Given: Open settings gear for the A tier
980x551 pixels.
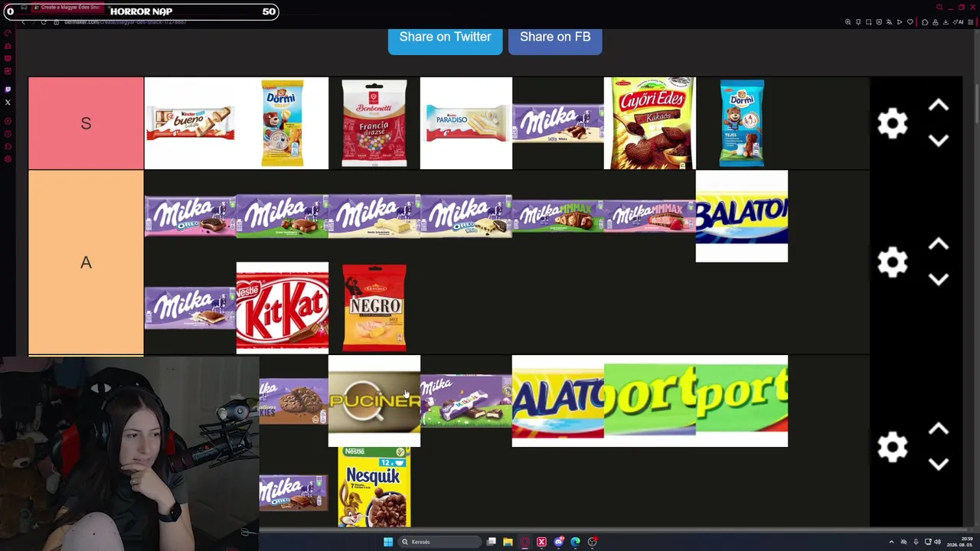Looking at the screenshot, I should 892,262.
